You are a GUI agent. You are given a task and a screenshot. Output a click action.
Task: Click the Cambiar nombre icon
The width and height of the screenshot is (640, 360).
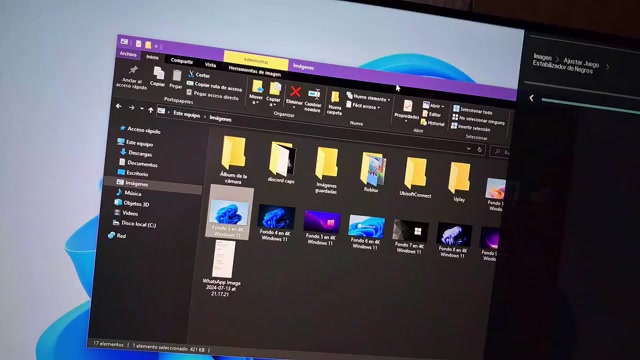point(313,94)
